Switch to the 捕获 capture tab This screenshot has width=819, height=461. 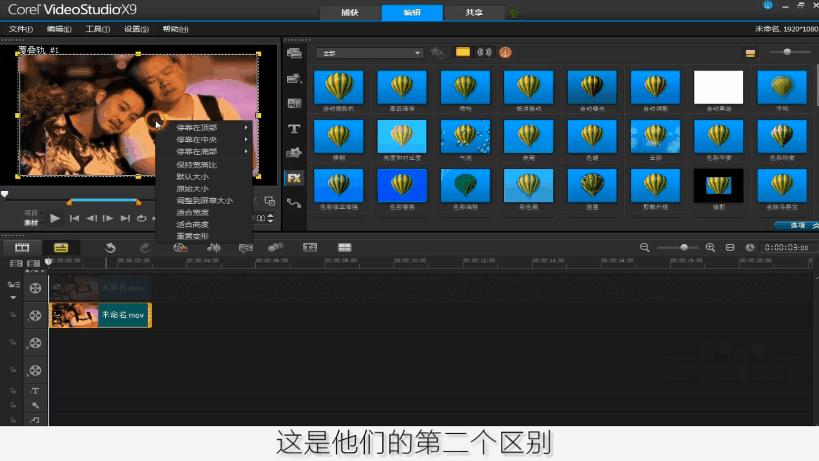350,13
